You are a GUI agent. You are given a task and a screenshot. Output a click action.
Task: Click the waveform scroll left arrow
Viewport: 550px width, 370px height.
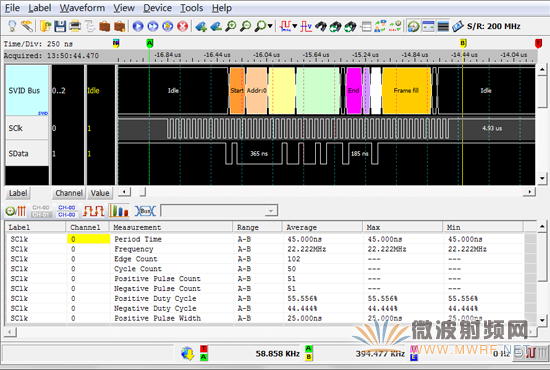pyautogui.click(x=124, y=192)
